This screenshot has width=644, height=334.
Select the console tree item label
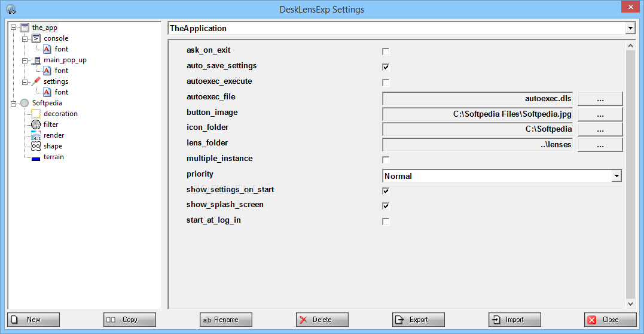tap(56, 39)
